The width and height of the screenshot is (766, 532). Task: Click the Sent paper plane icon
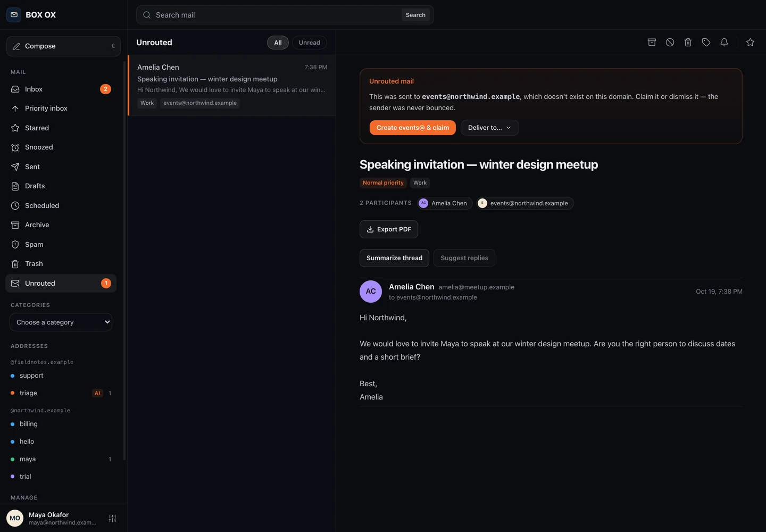[15, 167]
